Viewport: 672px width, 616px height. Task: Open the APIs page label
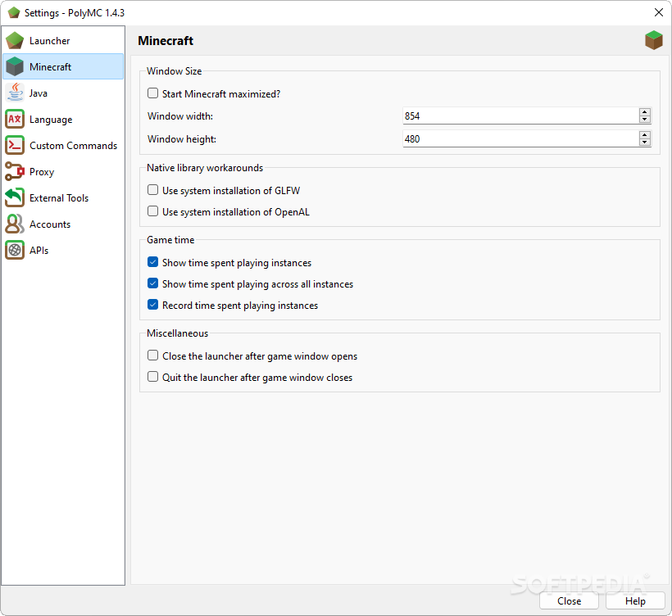coord(39,250)
